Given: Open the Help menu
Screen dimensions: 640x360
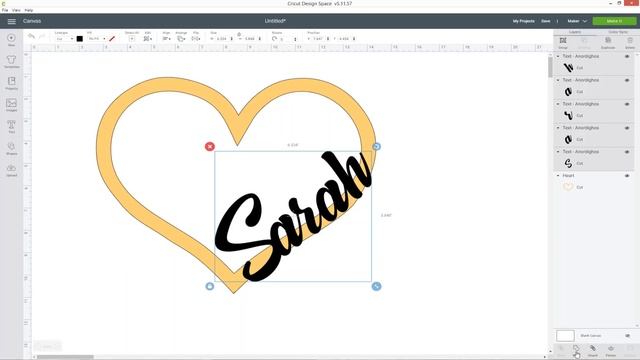Looking at the screenshot, I should click(x=29, y=10).
